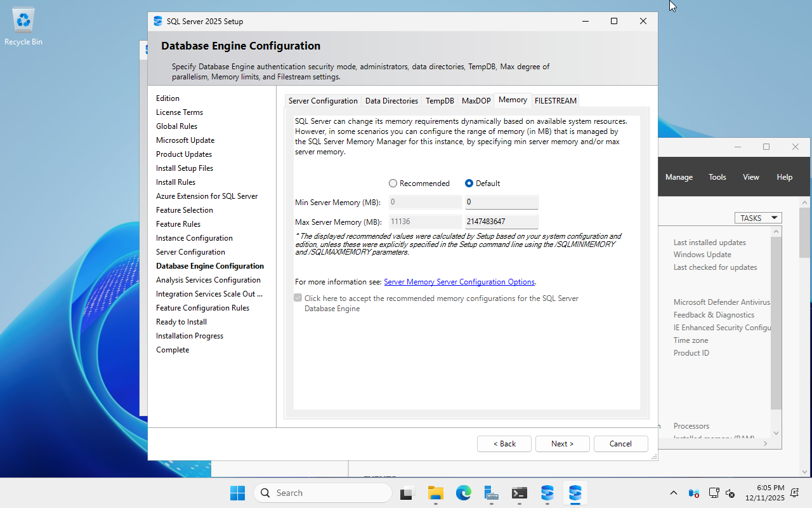Launch Microsoft Edge from the taskbar
Image resolution: width=812 pixels, height=508 pixels.
[463, 493]
